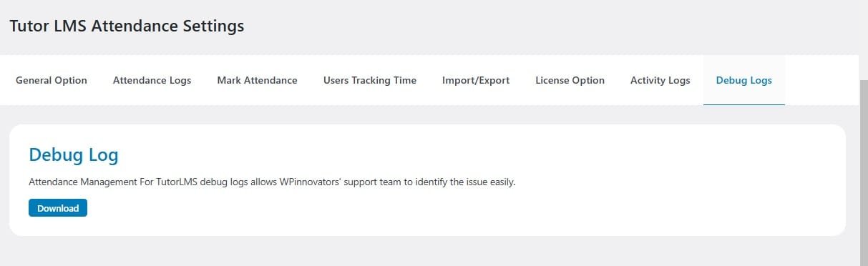Select the active Debug Logs tab
This screenshot has width=868, height=266.
(743, 80)
